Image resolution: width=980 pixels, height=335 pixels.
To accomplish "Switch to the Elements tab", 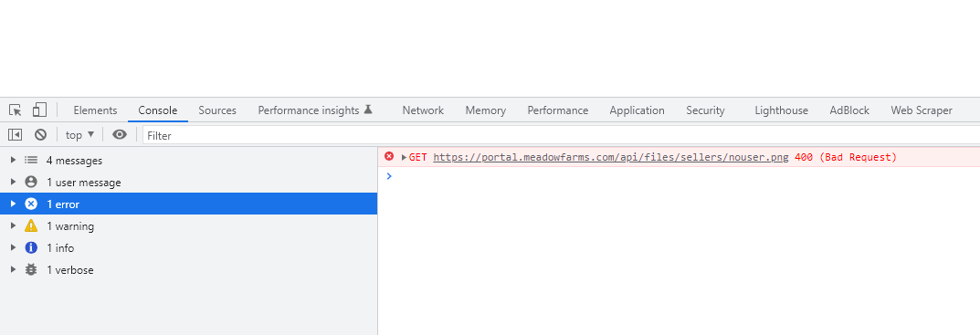I will coord(95,110).
